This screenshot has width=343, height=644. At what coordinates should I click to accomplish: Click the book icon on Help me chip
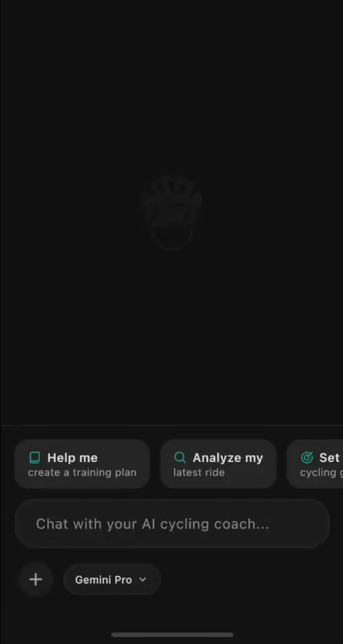click(35, 458)
